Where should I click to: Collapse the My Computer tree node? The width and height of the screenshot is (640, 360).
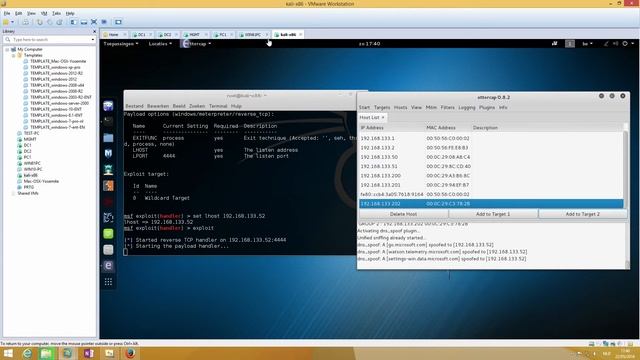(x=7, y=49)
